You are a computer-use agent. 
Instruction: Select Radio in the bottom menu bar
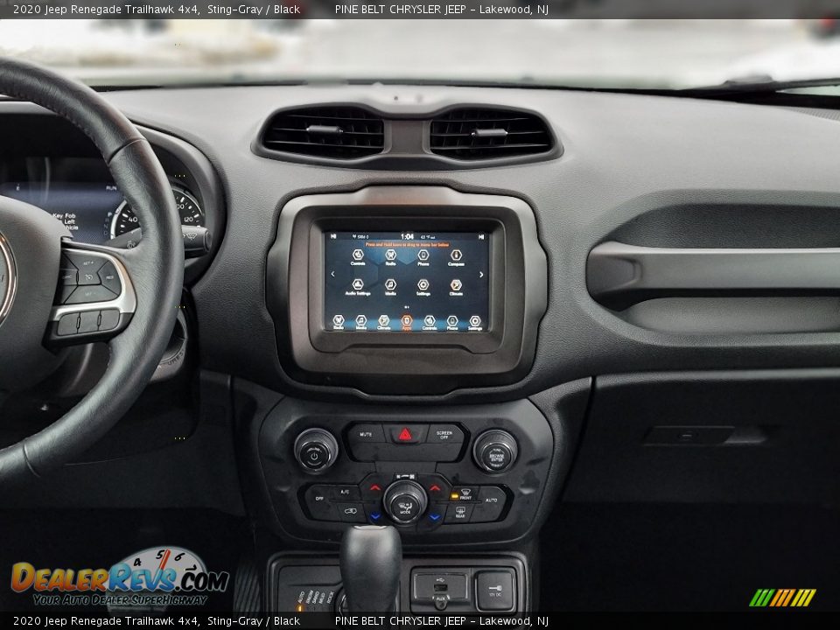coord(338,323)
